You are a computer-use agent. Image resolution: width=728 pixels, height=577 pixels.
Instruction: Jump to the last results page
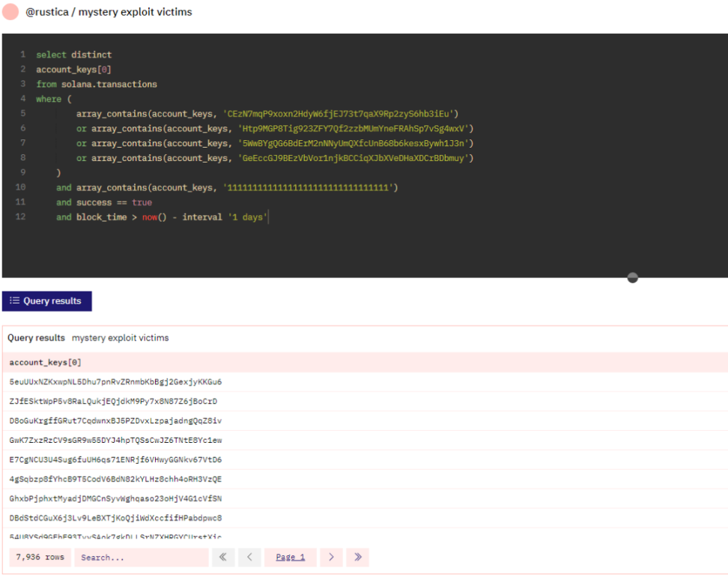357,558
